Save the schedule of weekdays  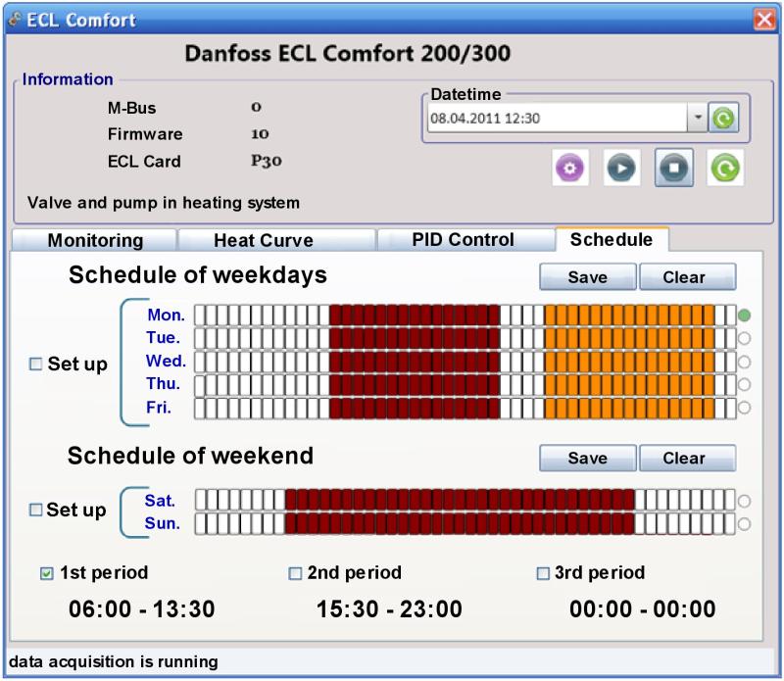tap(587, 277)
